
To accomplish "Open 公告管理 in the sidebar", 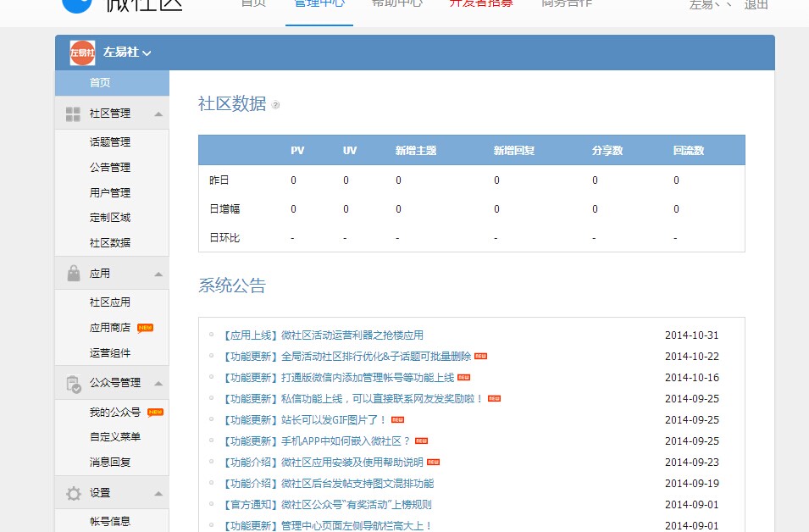I will (x=110, y=167).
